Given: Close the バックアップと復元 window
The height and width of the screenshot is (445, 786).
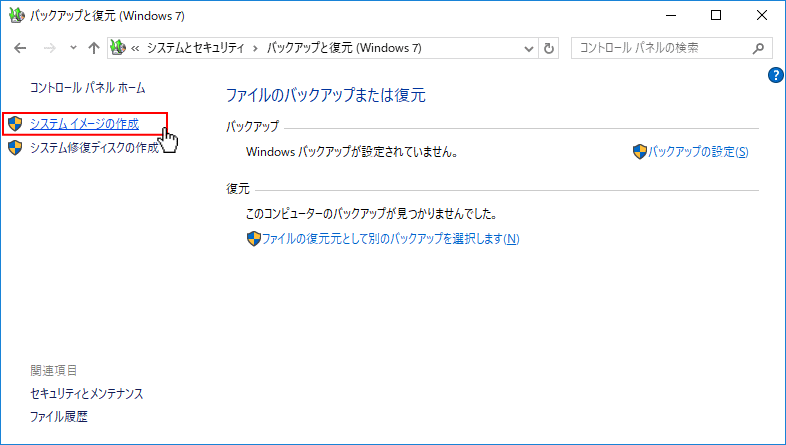Looking at the screenshot, I should 762,16.
